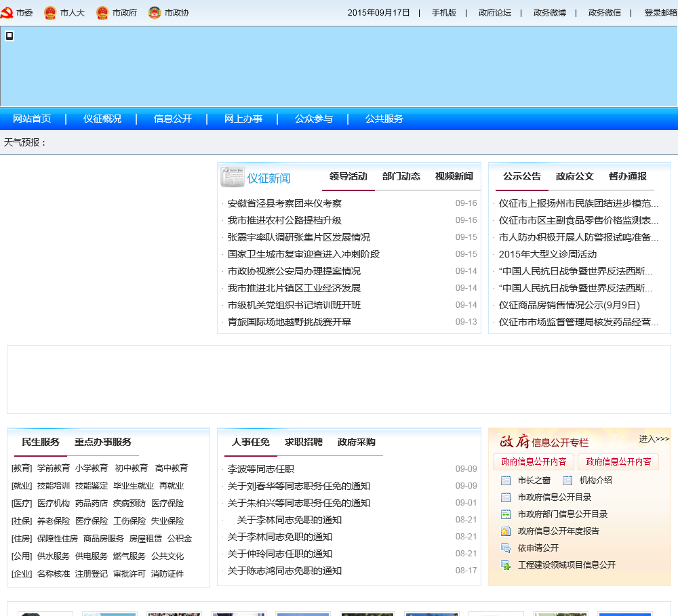Click the calendar icon for 市政府部门信息公开目录
The width and height of the screenshot is (678, 616).
click(506, 514)
